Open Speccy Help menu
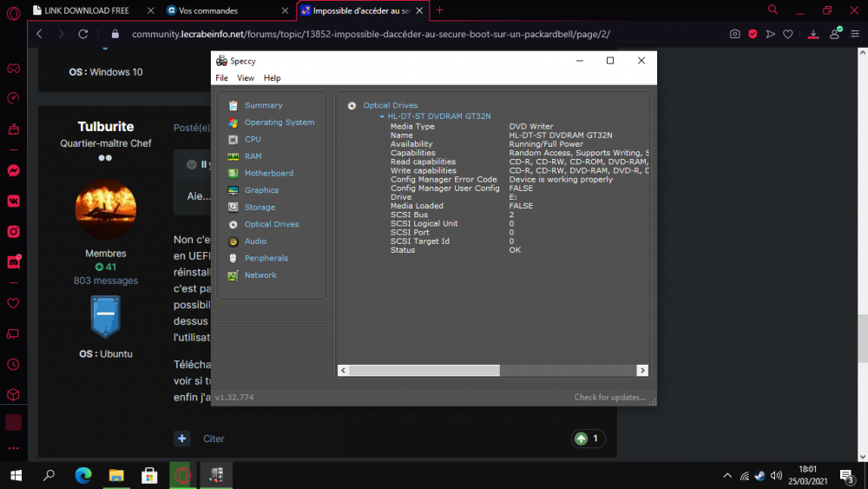The image size is (868, 489). [x=272, y=78]
